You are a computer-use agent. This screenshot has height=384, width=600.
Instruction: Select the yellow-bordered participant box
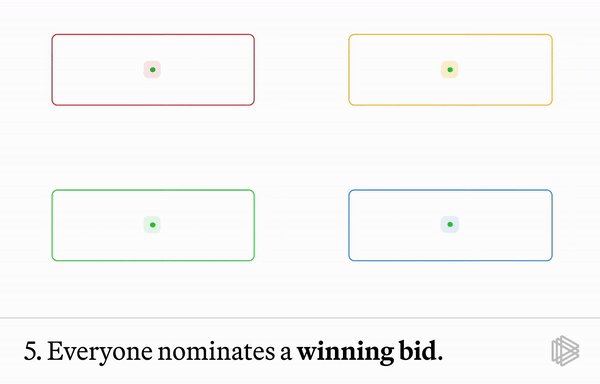click(x=450, y=70)
